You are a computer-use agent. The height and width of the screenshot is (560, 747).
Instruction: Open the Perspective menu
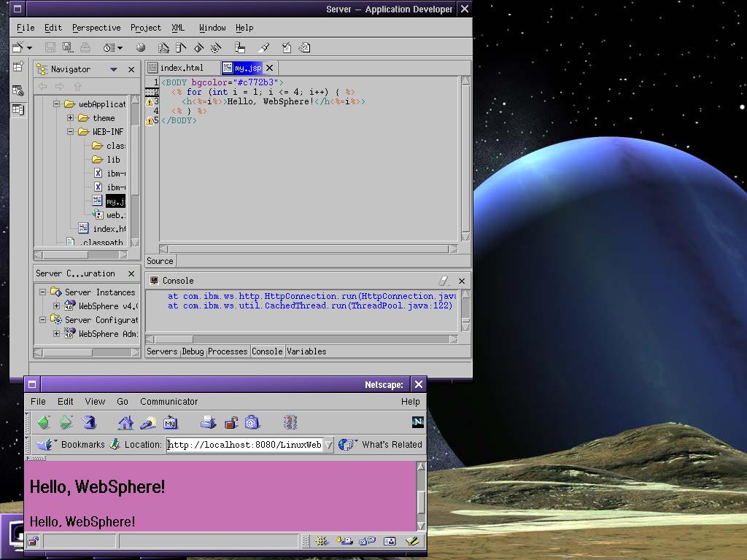96,28
